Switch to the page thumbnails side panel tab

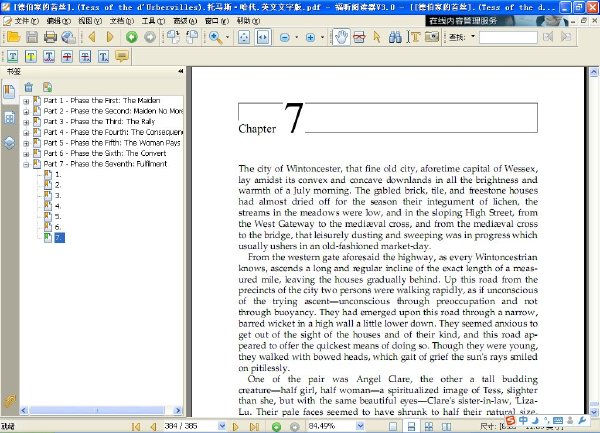(x=9, y=118)
